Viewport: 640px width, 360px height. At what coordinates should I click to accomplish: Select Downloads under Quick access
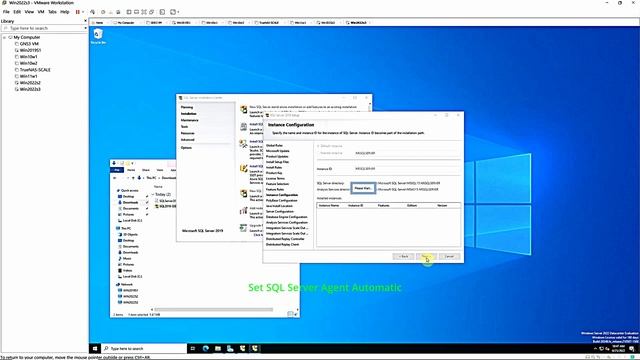point(130,202)
